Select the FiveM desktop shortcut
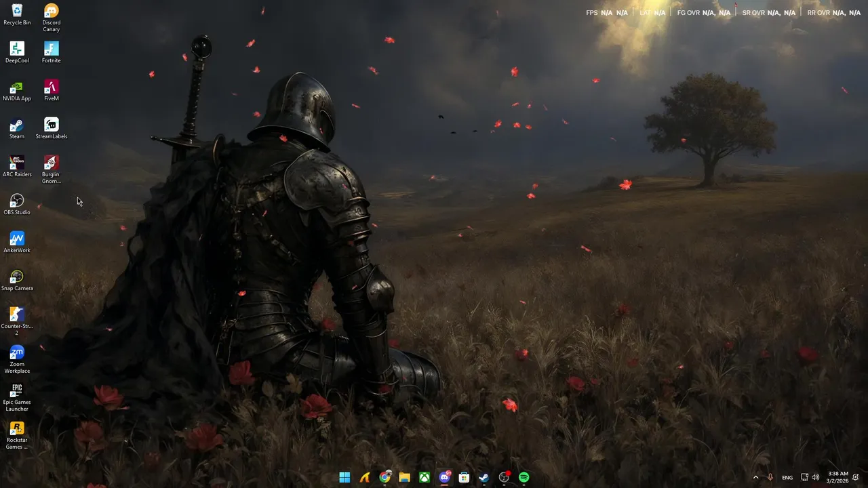 (51, 91)
